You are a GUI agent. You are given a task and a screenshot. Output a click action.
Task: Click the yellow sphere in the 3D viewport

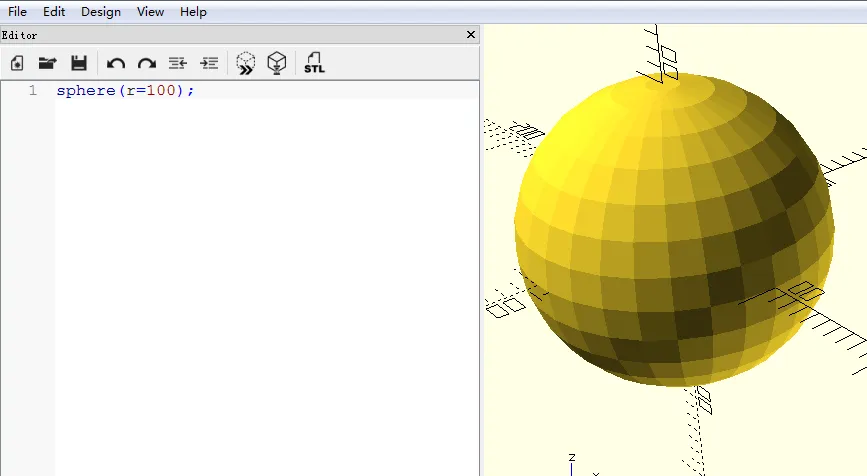point(674,229)
